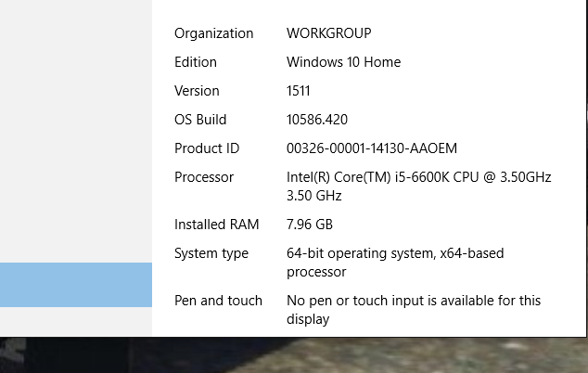Click the Edition label

(196, 62)
